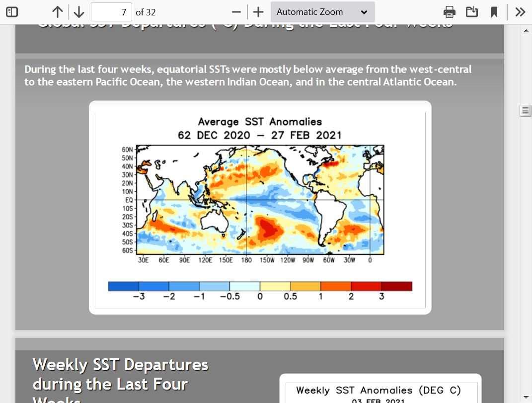Screen dimensions: 532x403
Task: Click the '60N' latitude axis label
Action: (127, 150)
